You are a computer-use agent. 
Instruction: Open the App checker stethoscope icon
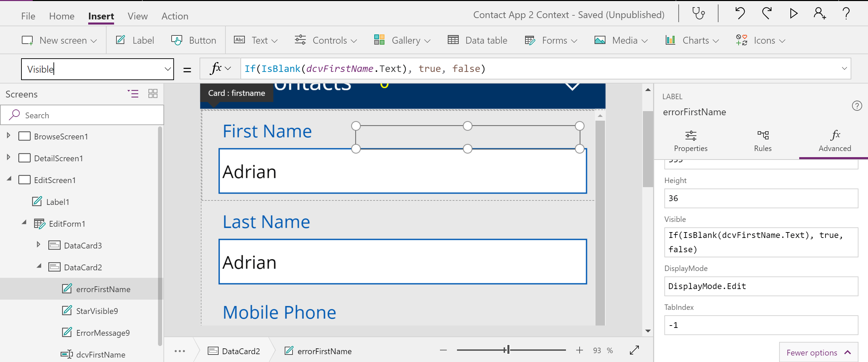click(698, 14)
